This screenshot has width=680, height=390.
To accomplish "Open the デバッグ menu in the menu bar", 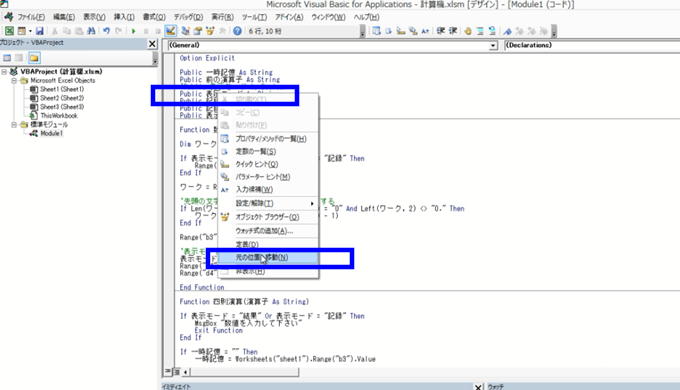I will 188,17.
